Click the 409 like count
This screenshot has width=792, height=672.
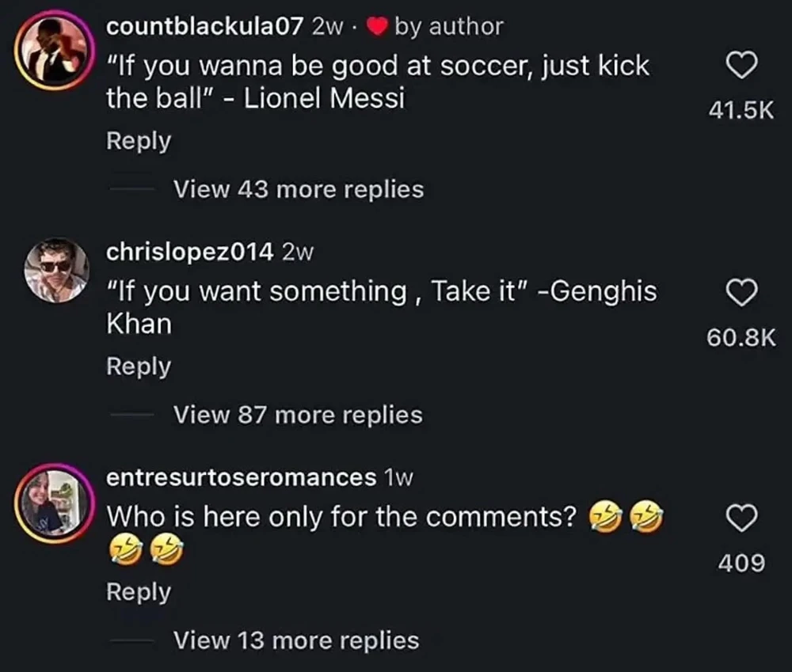(x=741, y=563)
